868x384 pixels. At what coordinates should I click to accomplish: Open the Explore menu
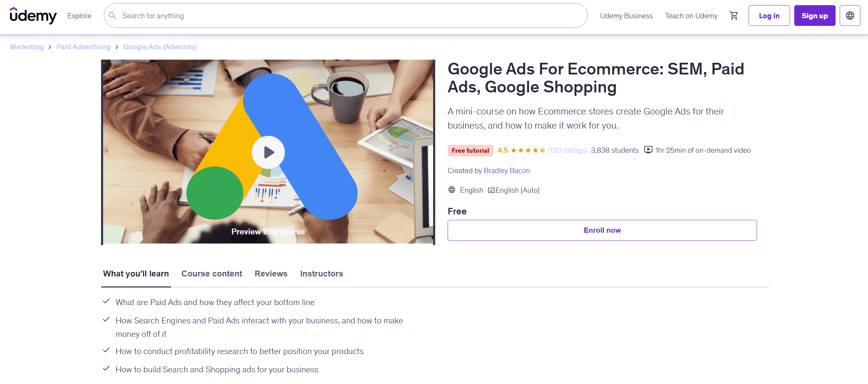click(79, 16)
